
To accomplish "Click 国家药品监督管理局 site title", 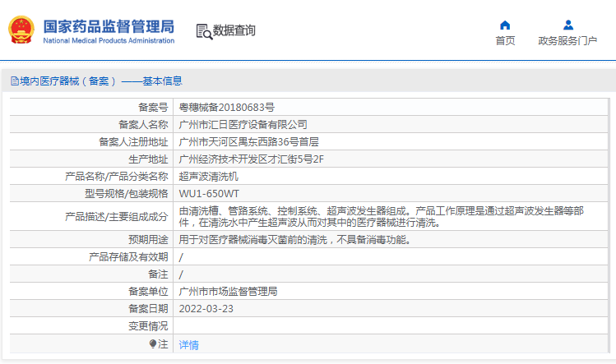I will point(109,26).
